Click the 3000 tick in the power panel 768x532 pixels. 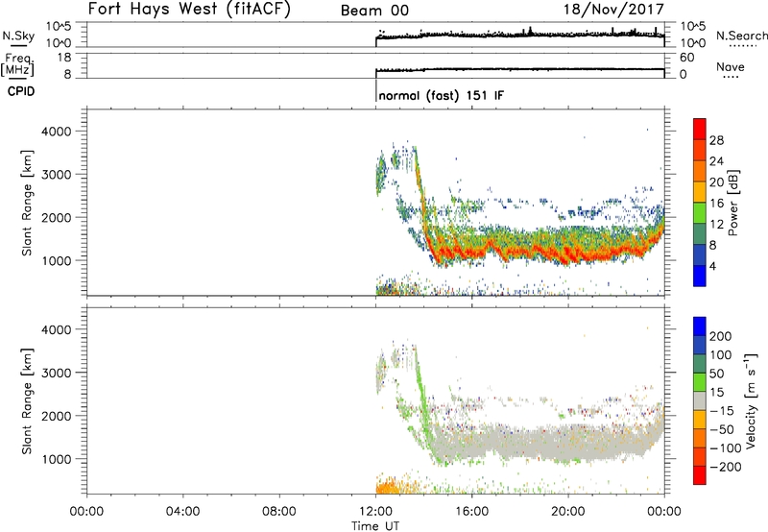click(57, 175)
